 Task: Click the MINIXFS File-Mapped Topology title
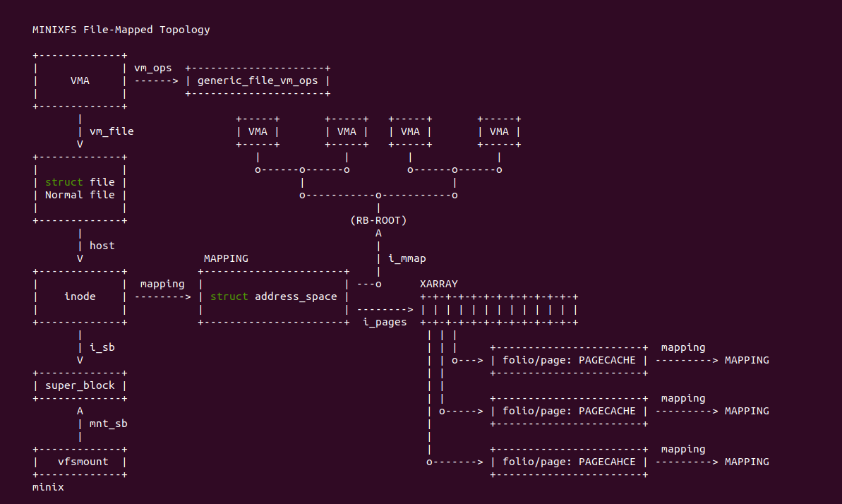click(x=121, y=30)
